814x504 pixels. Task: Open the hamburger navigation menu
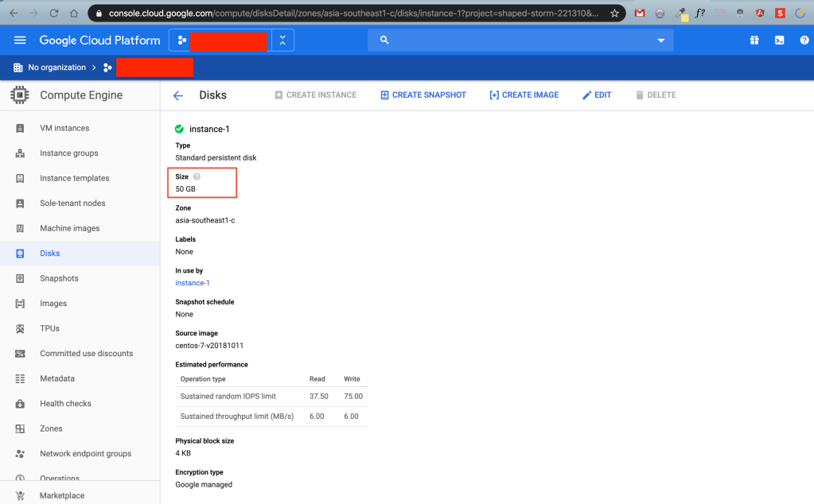pos(20,41)
